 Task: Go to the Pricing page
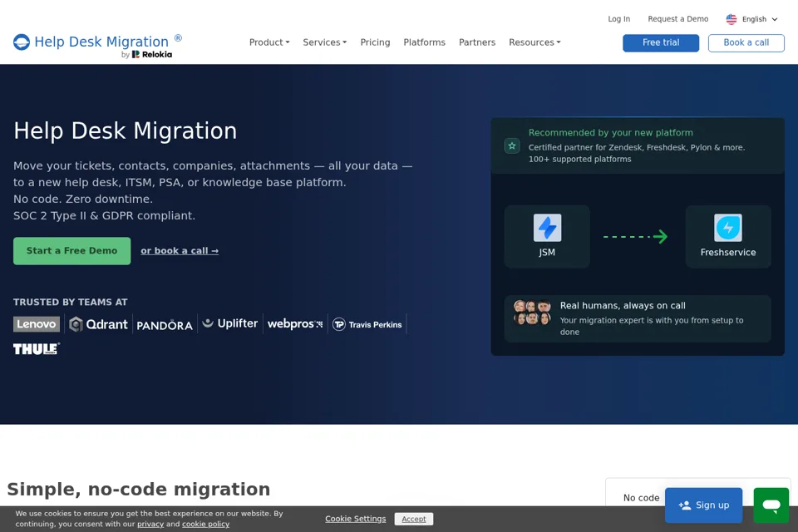point(375,42)
